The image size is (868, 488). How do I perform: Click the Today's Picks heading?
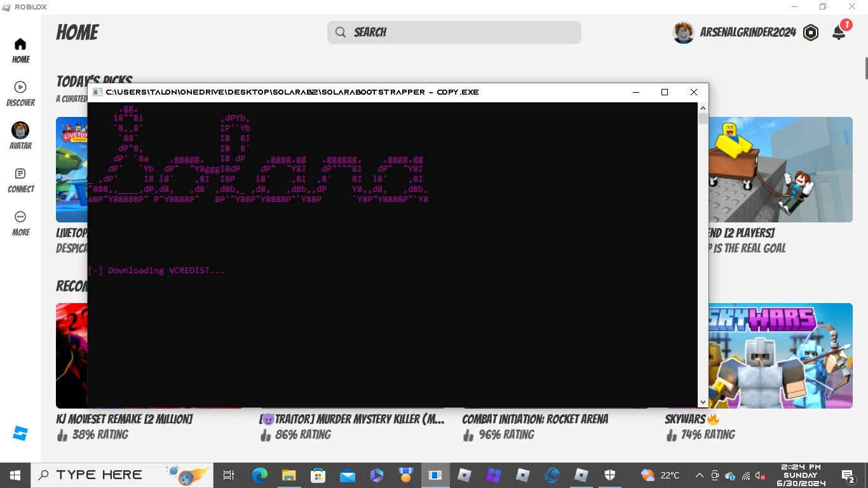tap(94, 81)
